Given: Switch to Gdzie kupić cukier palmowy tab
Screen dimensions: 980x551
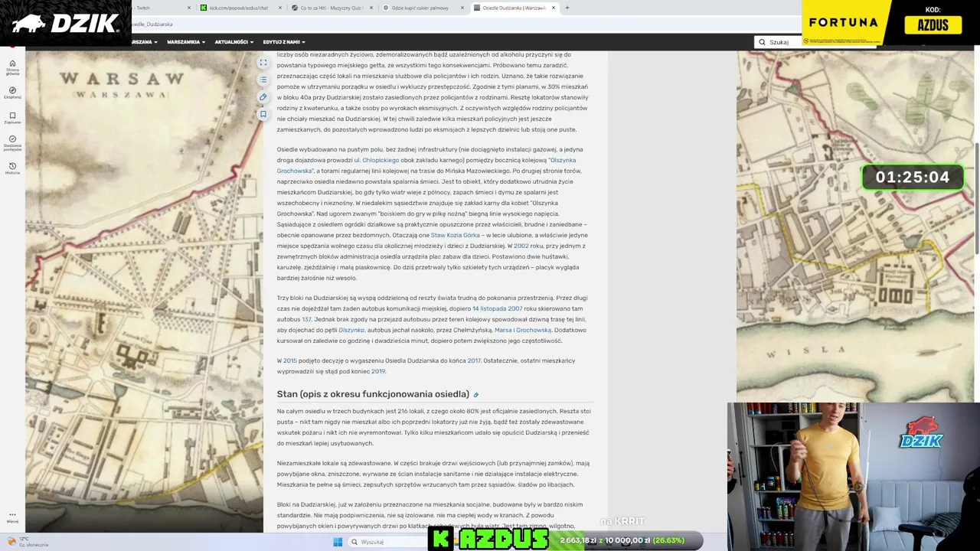Looking at the screenshot, I should coord(422,8).
